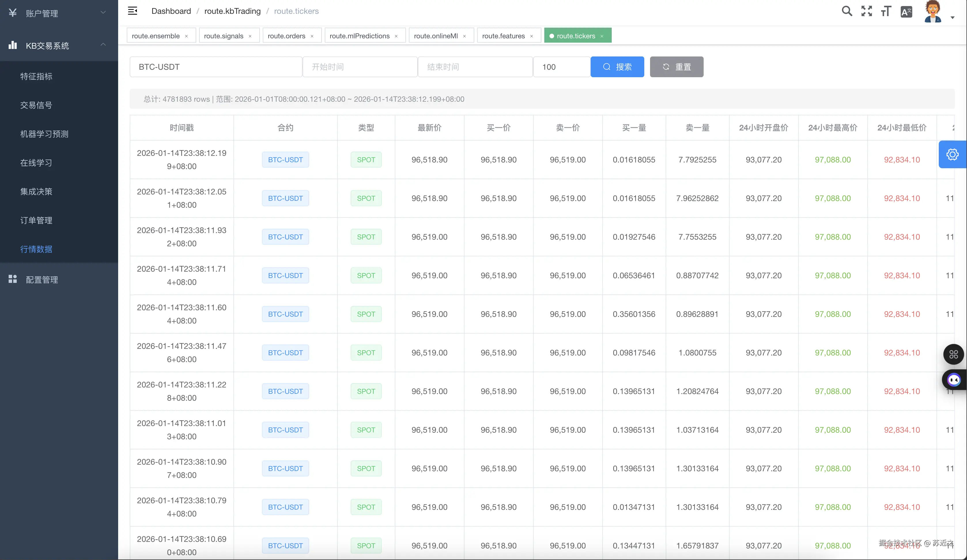Toggle the sidebar hamburger icon
Viewport: 967px width, 560px height.
point(132,11)
